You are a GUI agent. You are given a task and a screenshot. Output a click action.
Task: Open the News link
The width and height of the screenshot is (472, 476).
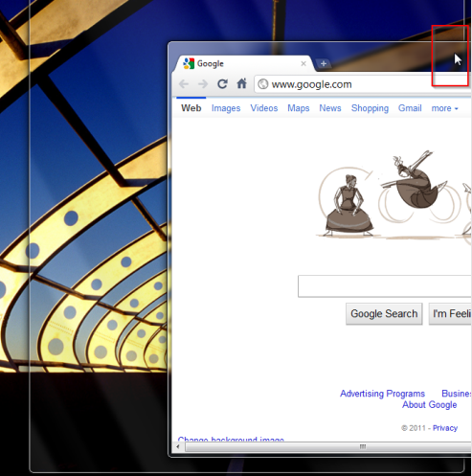coord(330,108)
